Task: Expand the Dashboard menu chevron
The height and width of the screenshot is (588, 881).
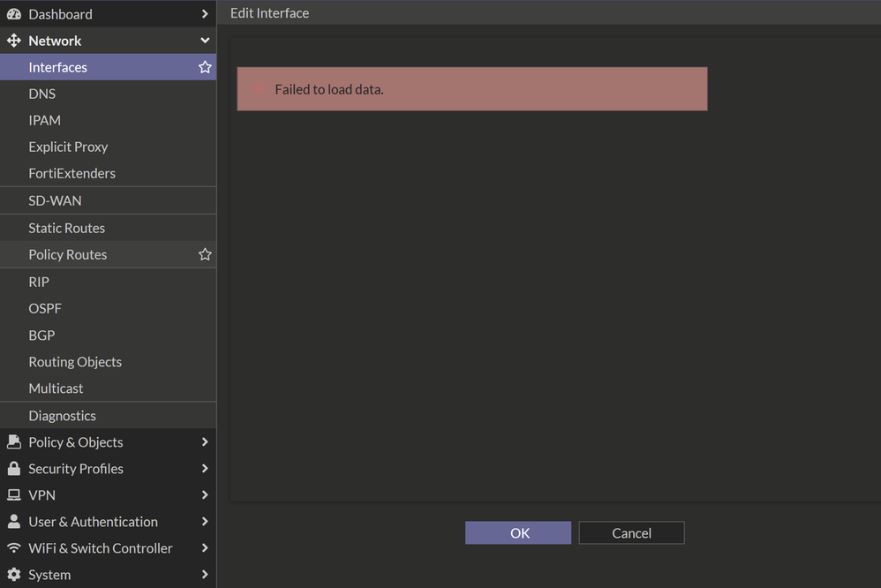Action: 205,14
